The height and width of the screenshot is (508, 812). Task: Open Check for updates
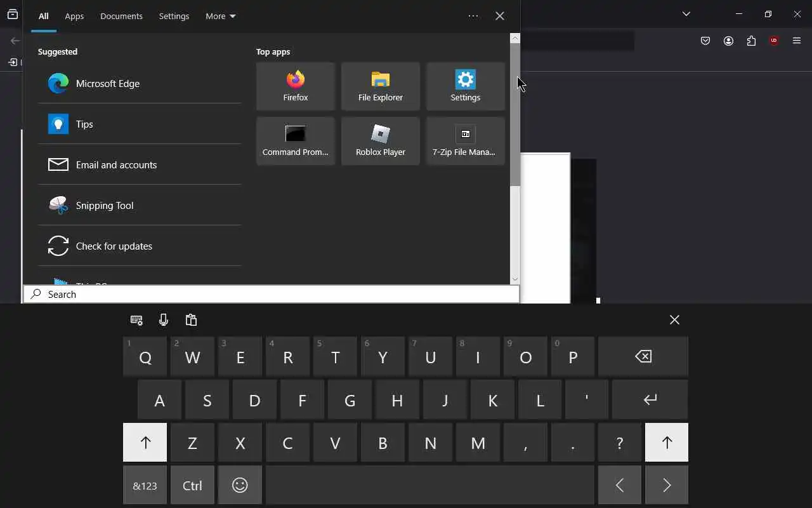point(140,246)
